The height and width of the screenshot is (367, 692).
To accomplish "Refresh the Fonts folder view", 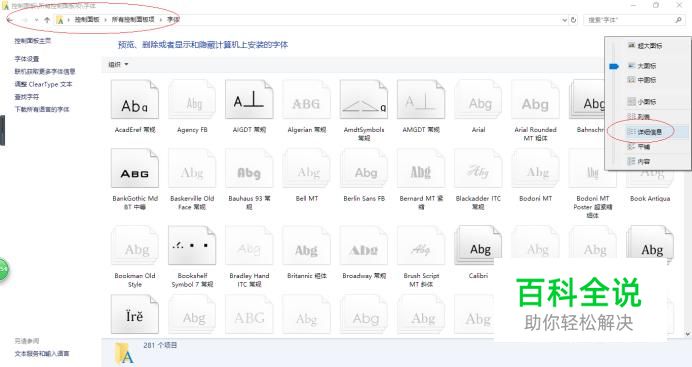I will (573, 20).
